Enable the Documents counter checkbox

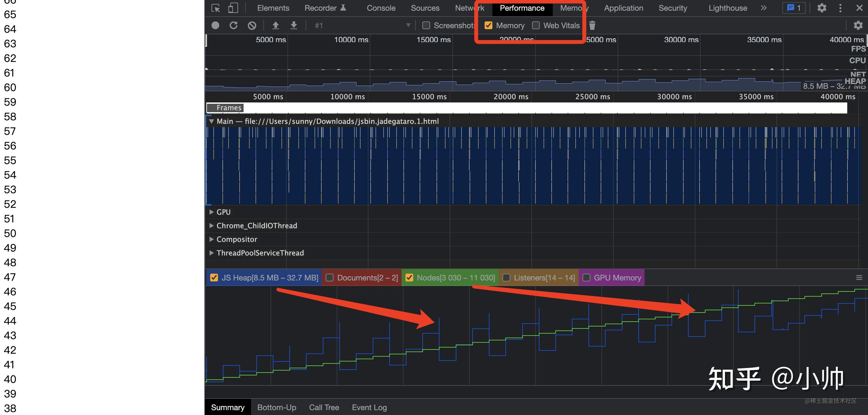tap(330, 278)
